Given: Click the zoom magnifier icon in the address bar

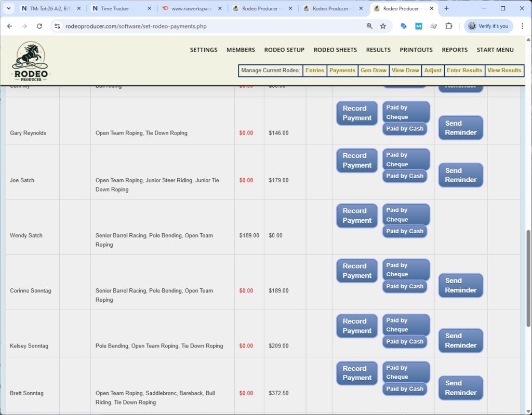Looking at the screenshot, I should (x=369, y=26).
